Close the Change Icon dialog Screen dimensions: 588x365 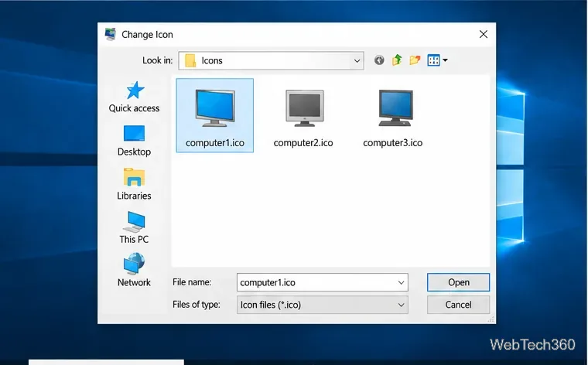tap(484, 35)
